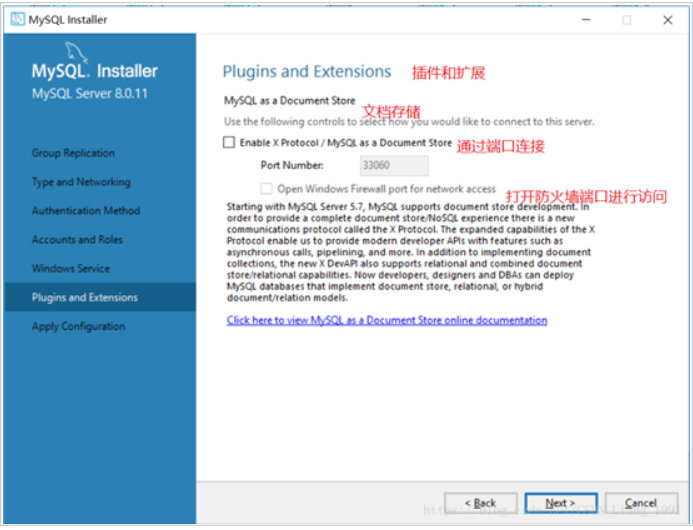Tick Open Windows Firewall port checkbox
Viewport: 693px width, 530px height.
266,189
